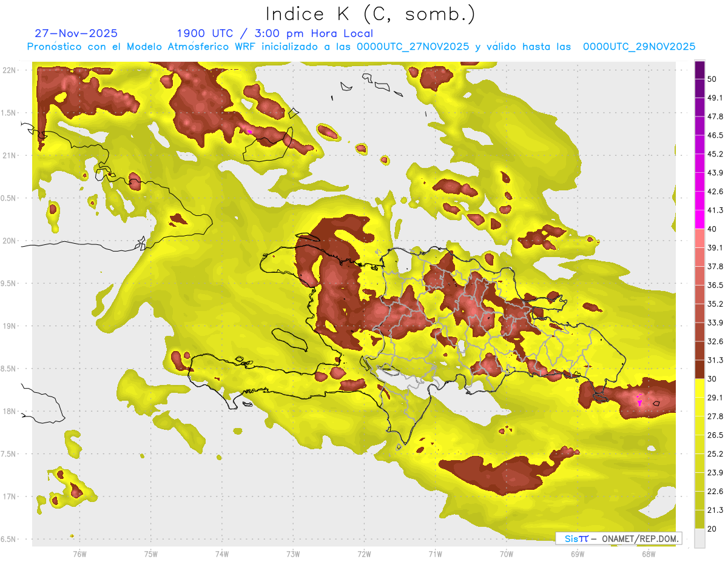Click the "21N" latitude label

(x=9, y=155)
